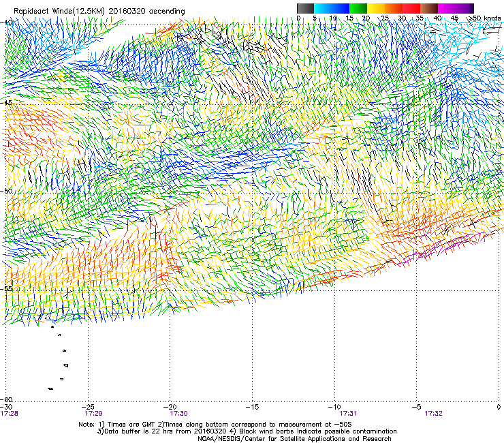The width and height of the screenshot is (504, 443).
Task: Click the '35' value under the color legend
Action: point(420,18)
